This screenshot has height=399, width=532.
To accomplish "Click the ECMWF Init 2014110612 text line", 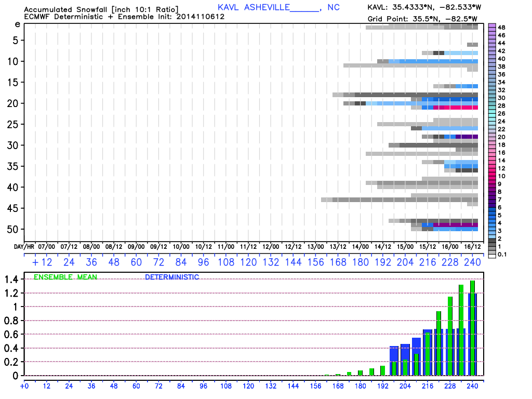I will 110,17.
